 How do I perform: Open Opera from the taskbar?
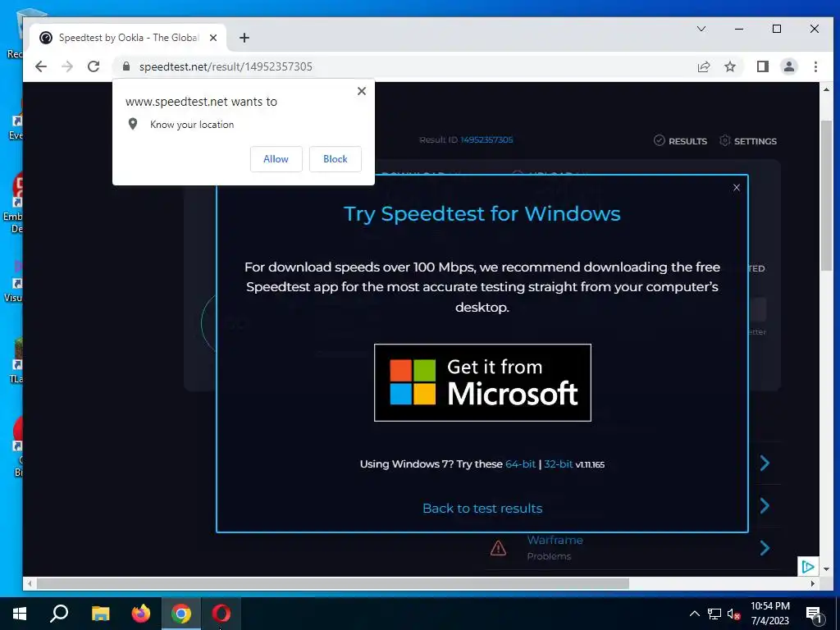[x=221, y=614]
